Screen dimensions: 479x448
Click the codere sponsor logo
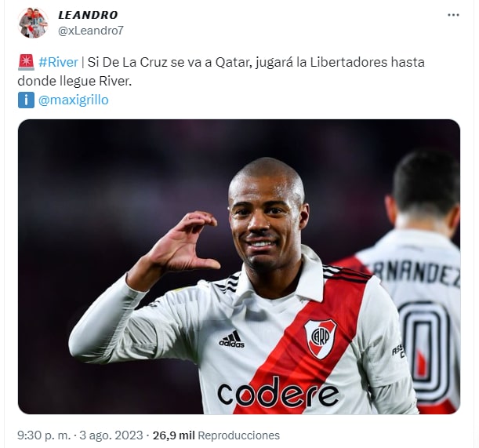tap(278, 392)
